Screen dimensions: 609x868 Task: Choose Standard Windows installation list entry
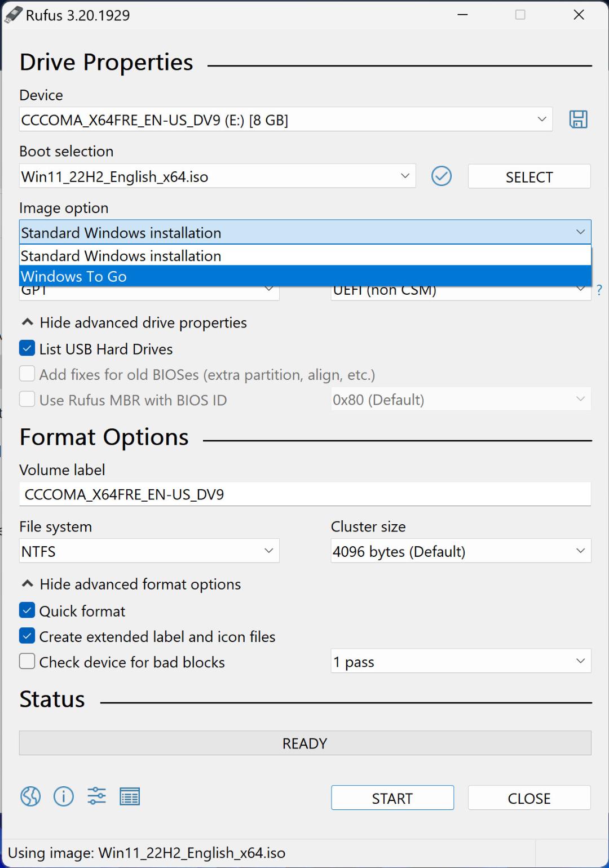coord(305,256)
